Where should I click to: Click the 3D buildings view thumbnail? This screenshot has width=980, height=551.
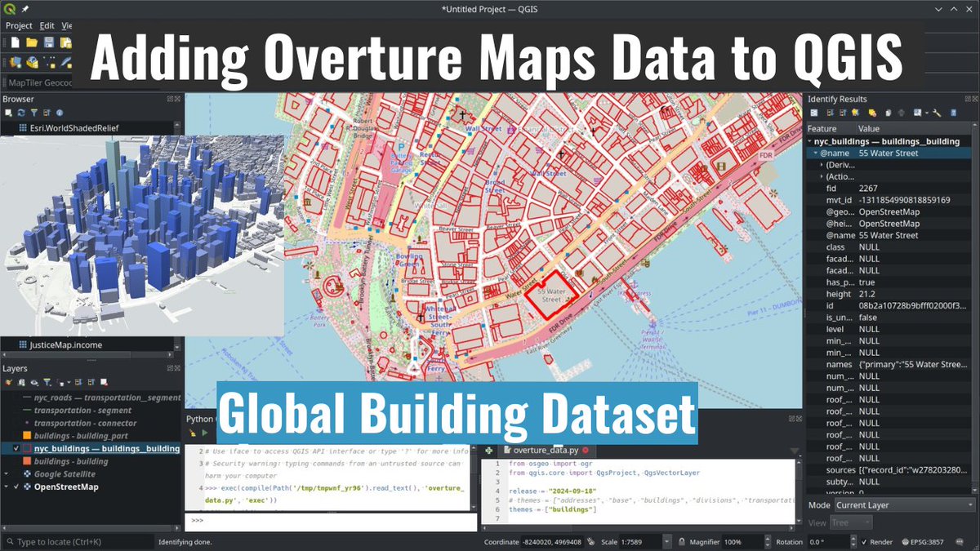(x=142, y=237)
